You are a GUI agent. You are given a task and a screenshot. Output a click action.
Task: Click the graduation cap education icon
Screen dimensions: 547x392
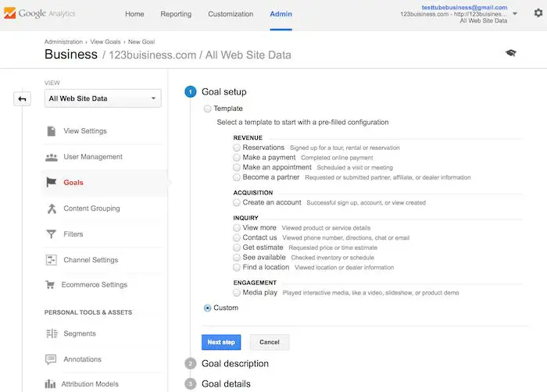point(510,53)
